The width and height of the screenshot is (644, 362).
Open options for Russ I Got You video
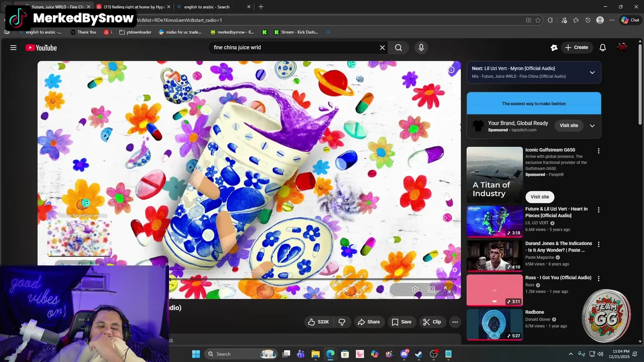click(598, 278)
